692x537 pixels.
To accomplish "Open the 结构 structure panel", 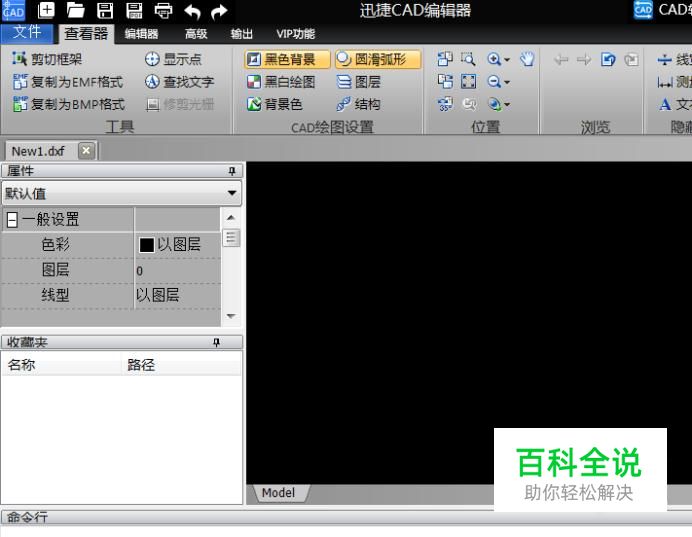I will click(x=358, y=104).
